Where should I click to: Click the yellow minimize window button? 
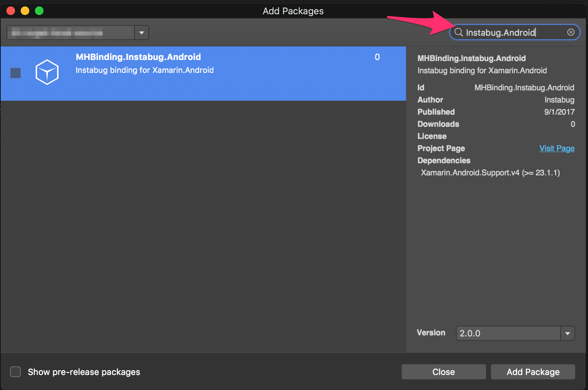pyautogui.click(x=25, y=11)
